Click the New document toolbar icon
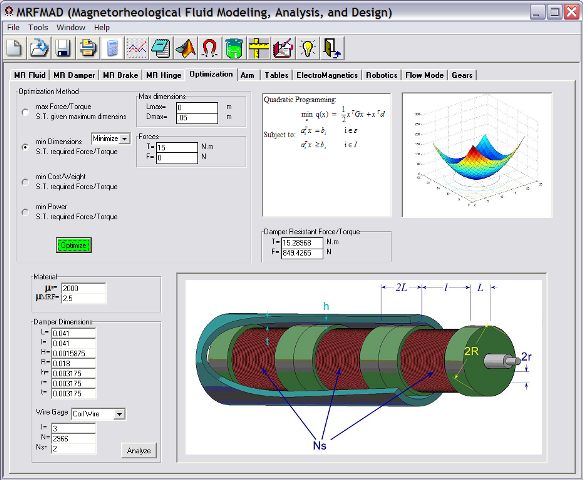 15,48
